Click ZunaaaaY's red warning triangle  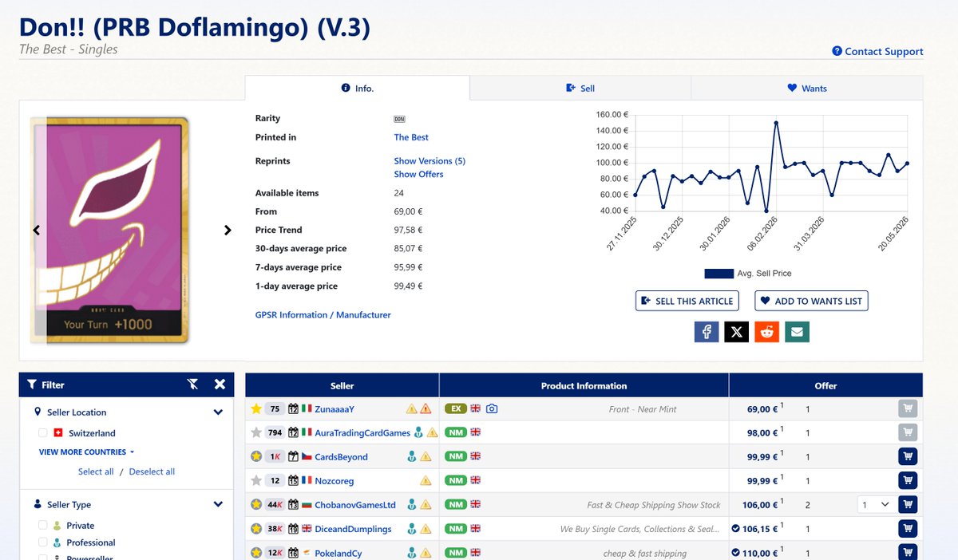coord(426,408)
